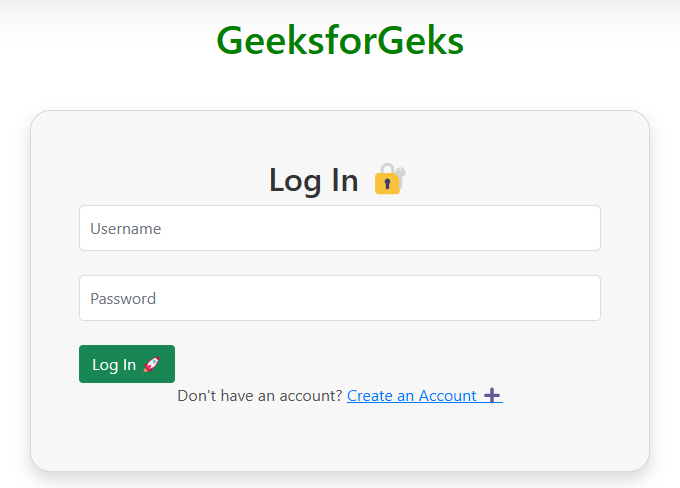
Task: Click the GeeksforGeks green title
Action: [x=339, y=41]
